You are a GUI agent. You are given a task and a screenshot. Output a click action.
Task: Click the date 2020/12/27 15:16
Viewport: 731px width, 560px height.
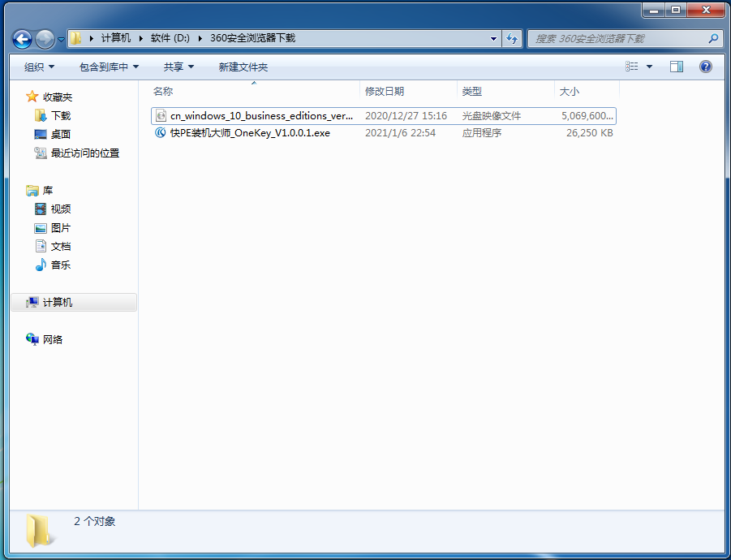(406, 115)
